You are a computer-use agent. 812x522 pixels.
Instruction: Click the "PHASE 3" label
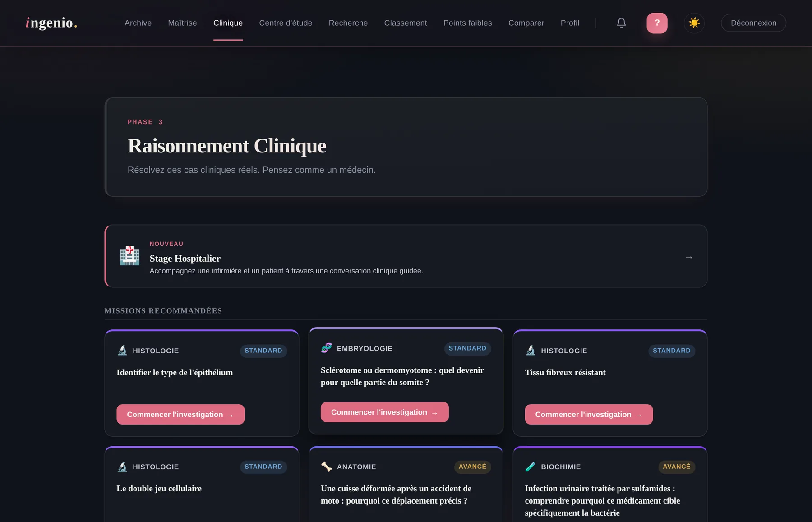[145, 122]
